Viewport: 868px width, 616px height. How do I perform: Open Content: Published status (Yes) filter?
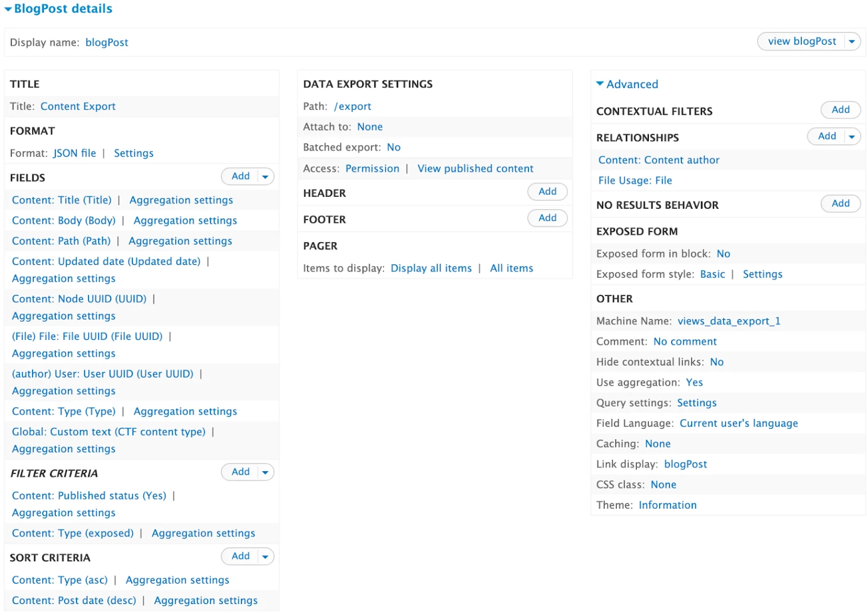[89, 496]
